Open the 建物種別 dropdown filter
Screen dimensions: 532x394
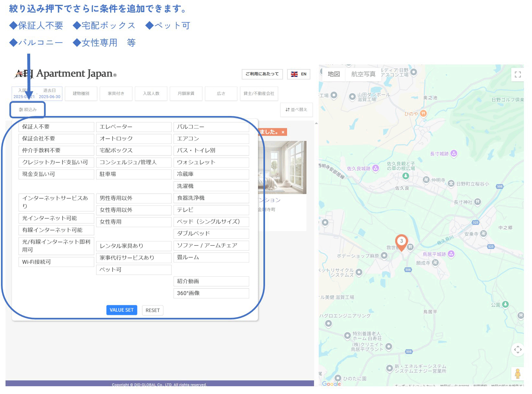click(x=81, y=94)
